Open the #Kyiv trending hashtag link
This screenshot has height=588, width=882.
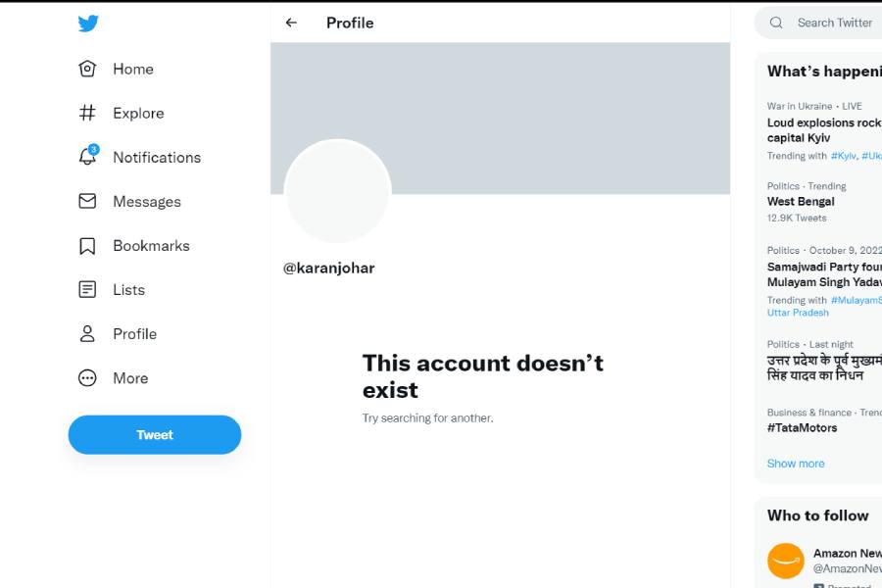coord(844,156)
